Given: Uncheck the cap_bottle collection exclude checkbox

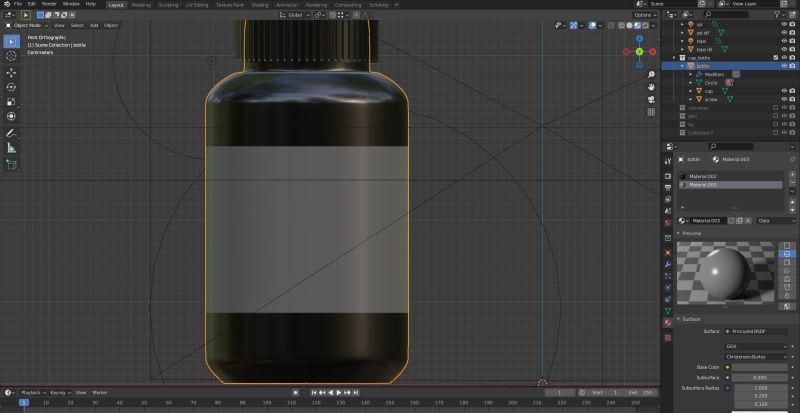Looking at the screenshot, I should point(776,58).
